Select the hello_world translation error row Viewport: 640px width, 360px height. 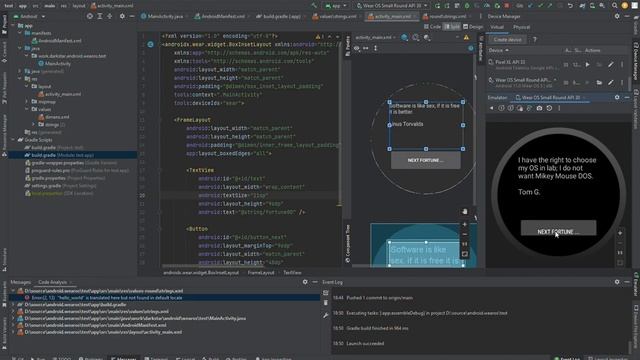[164, 298]
